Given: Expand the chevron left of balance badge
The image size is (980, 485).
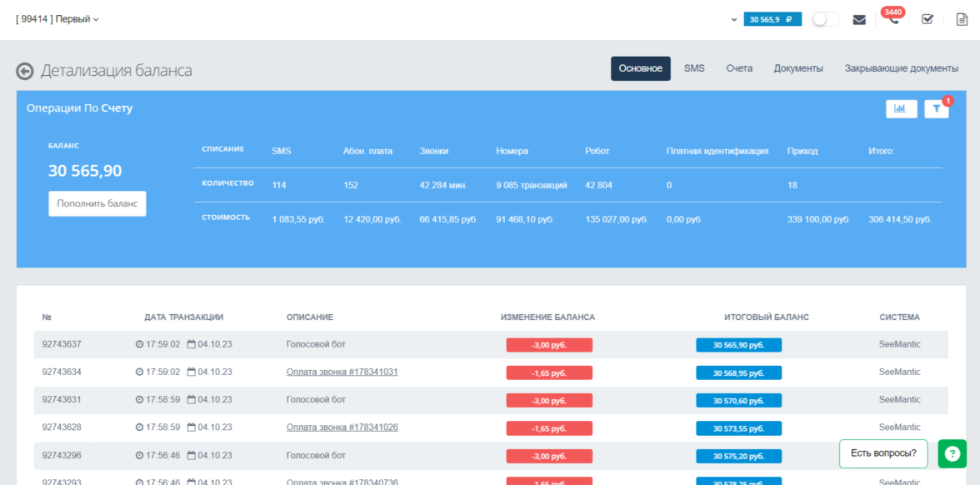Looking at the screenshot, I should pyautogui.click(x=733, y=19).
